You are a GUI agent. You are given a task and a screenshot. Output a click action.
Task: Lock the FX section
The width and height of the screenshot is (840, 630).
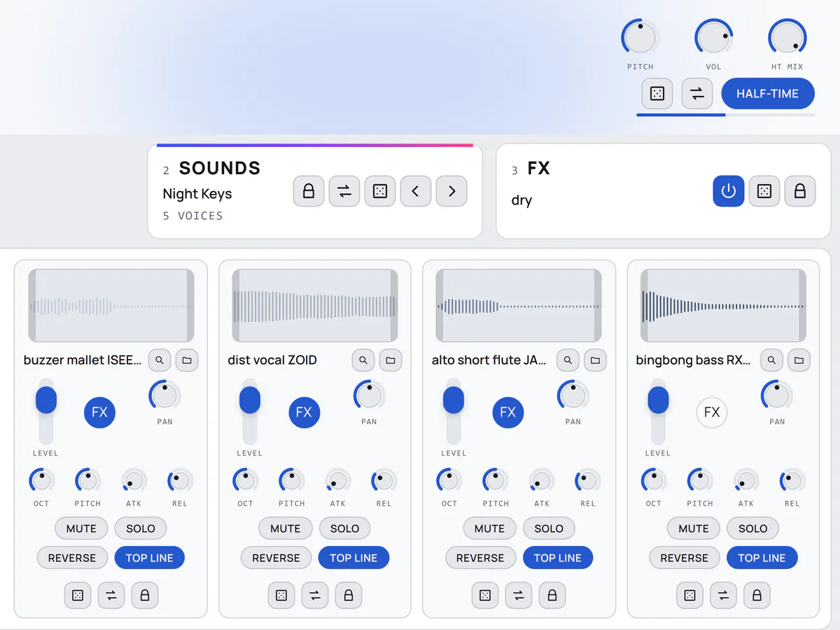tap(800, 191)
